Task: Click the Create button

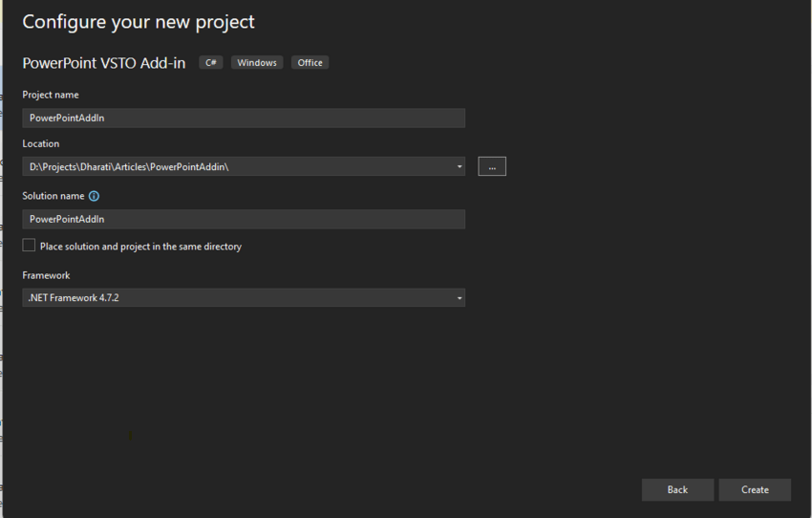Action: click(x=755, y=489)
